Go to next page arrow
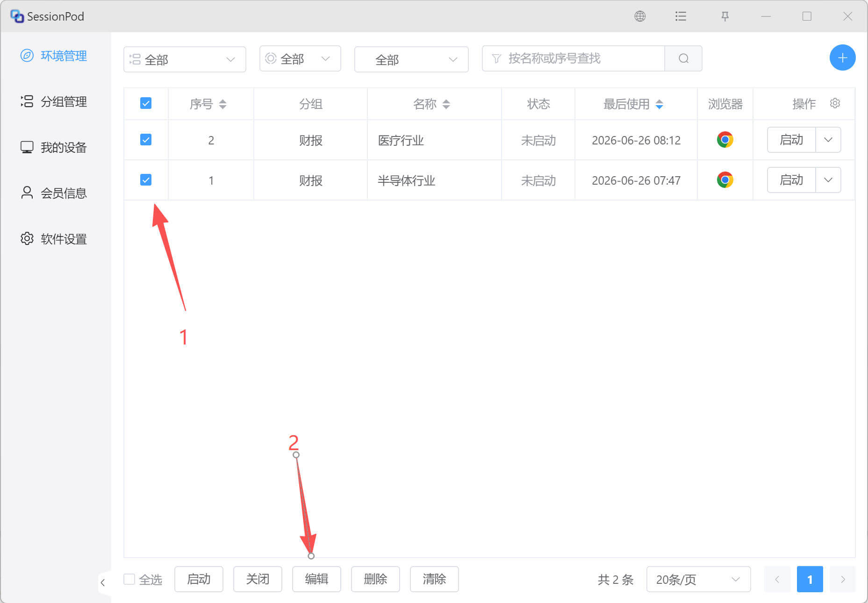The height and width of the screenshot is (603, 868). click(842, 579)
